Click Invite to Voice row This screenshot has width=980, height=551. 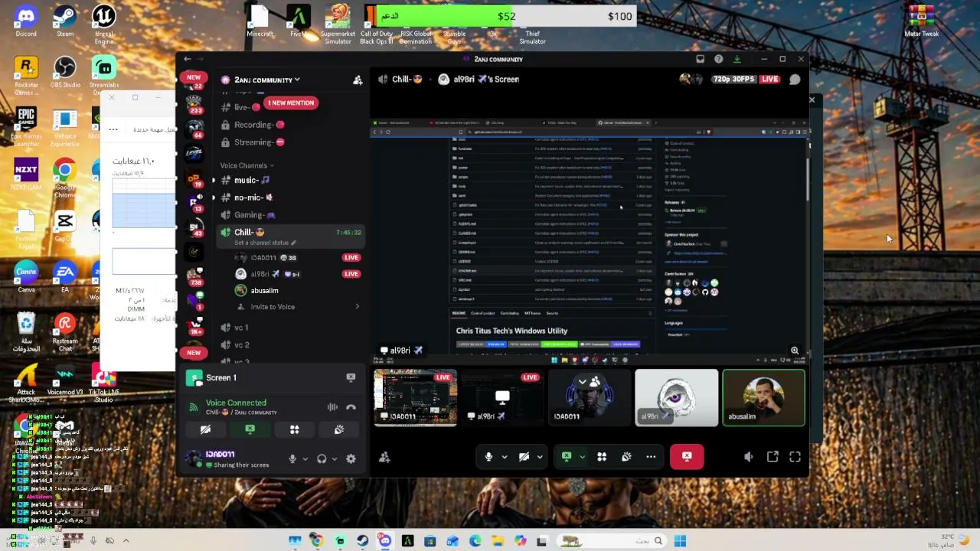pos(295,307)
